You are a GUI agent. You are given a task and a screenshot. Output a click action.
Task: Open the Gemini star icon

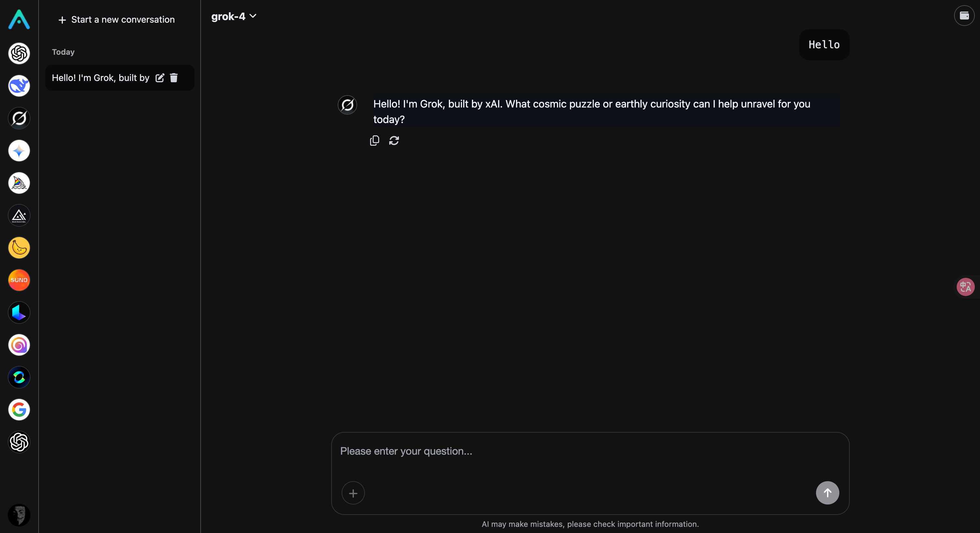19,151
